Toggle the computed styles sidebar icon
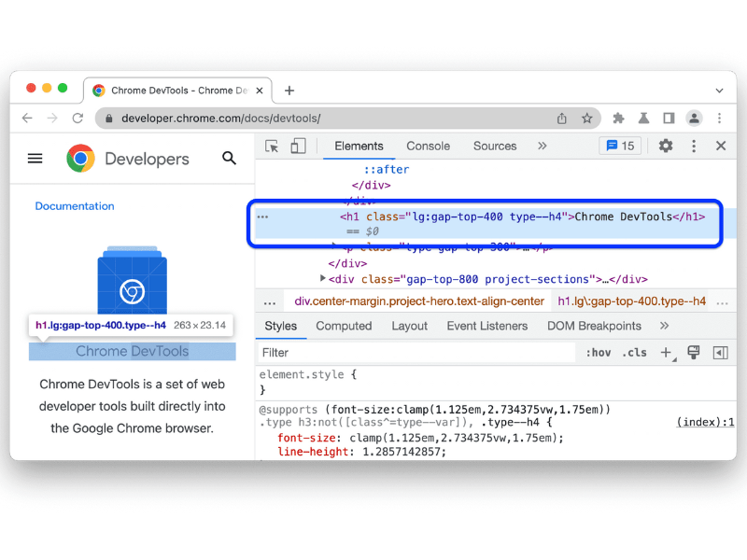The width and height of the screenshot is (747, 560). tap(720, 353)
